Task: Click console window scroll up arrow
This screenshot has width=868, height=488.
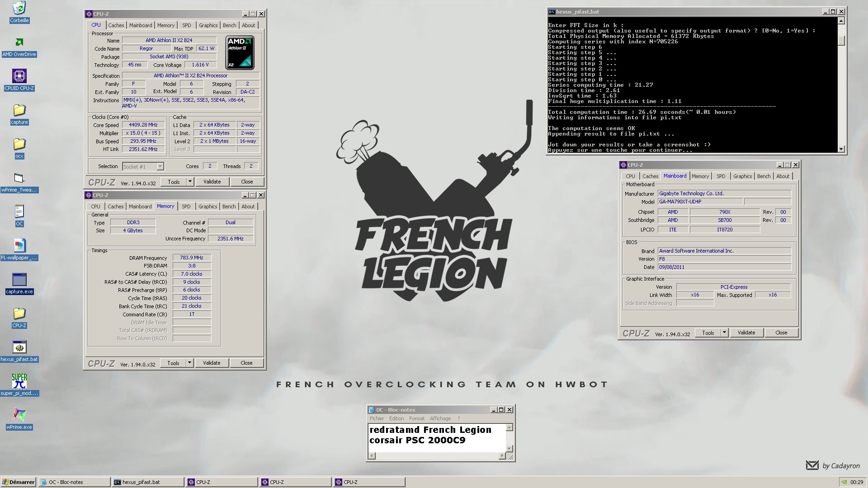Action: (841, 21)
